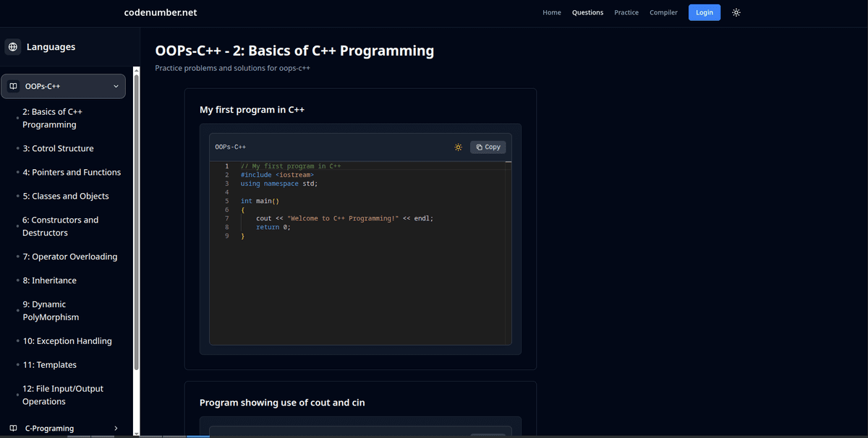Open the Compiler from the navbar

pyautogui.click(x=663, y=12)
